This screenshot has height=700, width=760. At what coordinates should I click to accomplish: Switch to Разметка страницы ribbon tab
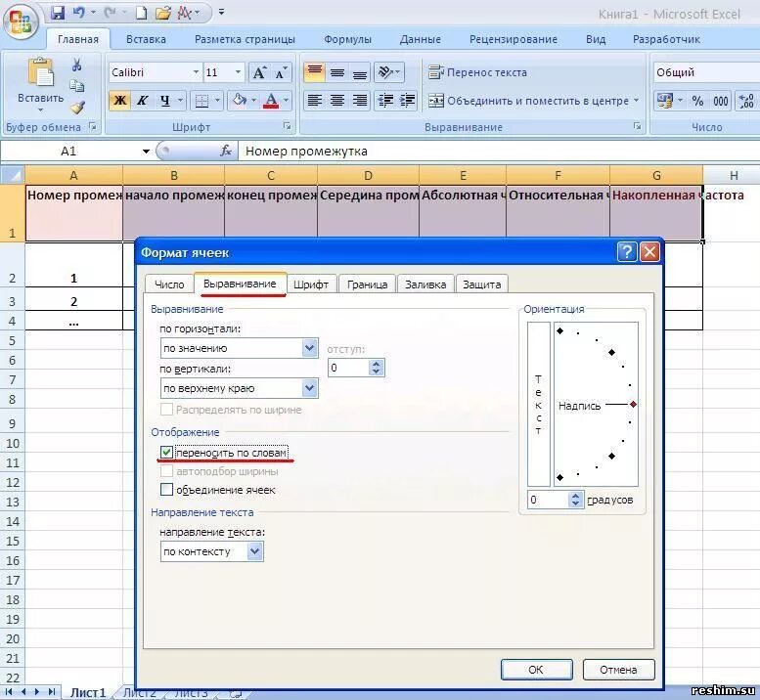(245, 39)
